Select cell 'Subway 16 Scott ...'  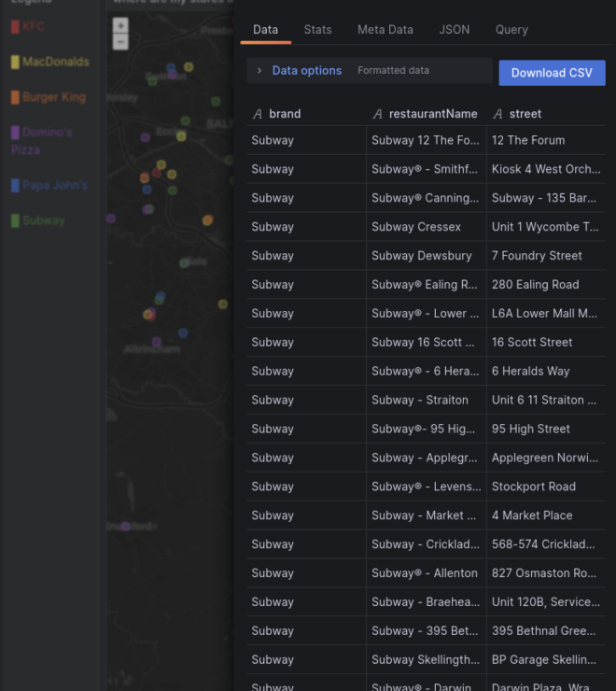pyautogui.click(x=427, y=343)
